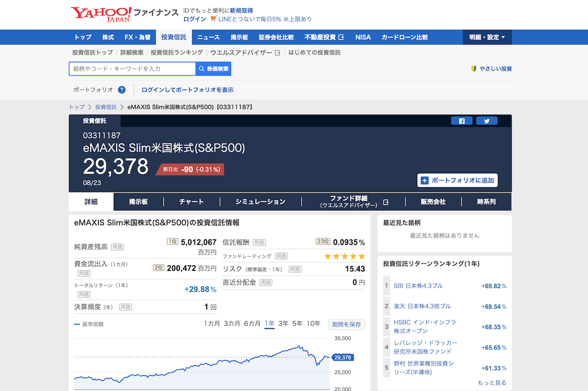Click the 用語 button next to 純資産残高
Viewport: 588px width, 391px height.
117,246
